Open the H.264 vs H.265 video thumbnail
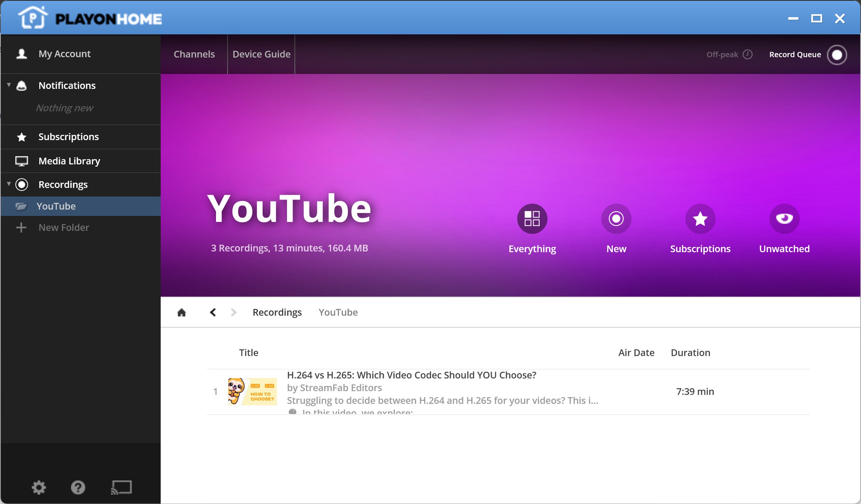The image size is (861, 504). 253,392
